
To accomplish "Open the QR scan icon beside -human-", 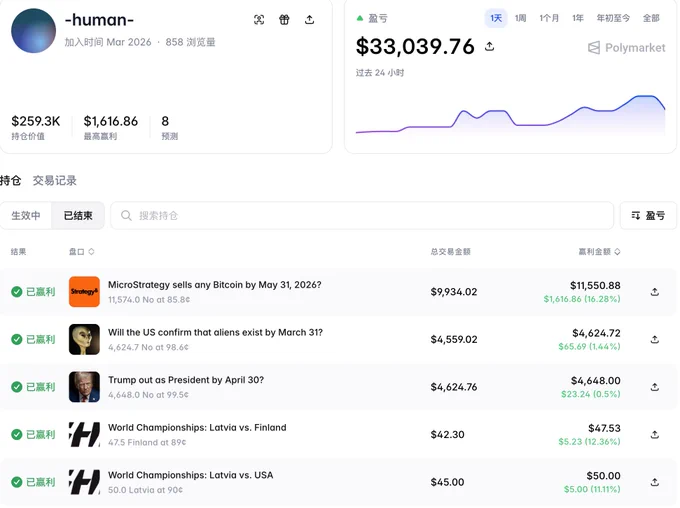I will click(x=259, y=20).
